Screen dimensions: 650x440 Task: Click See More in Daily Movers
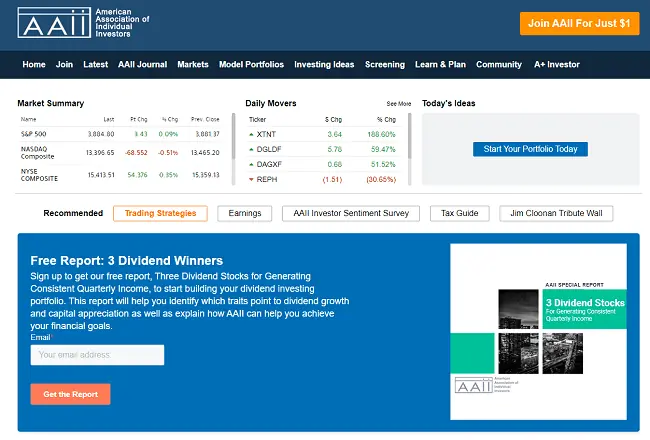click(x=398, y=104)
